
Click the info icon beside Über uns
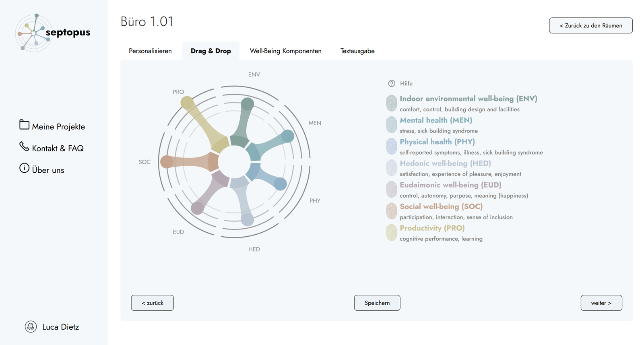pos(24,168)
